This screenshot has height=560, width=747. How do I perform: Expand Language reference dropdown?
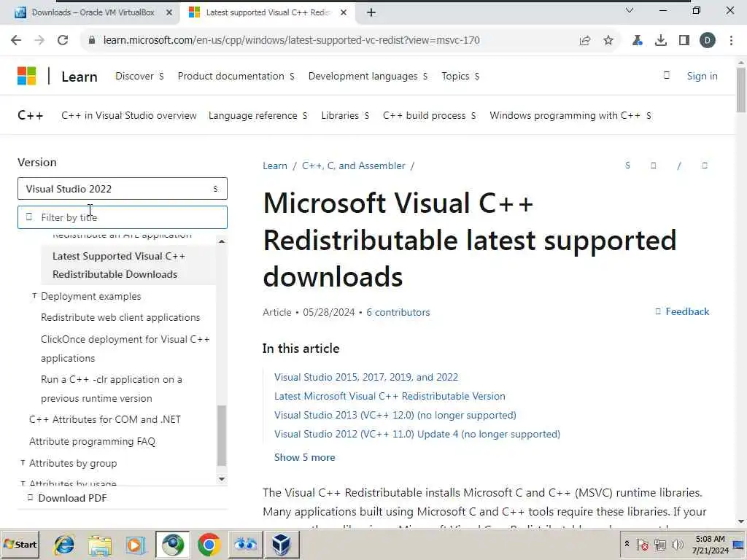point(258,116)
